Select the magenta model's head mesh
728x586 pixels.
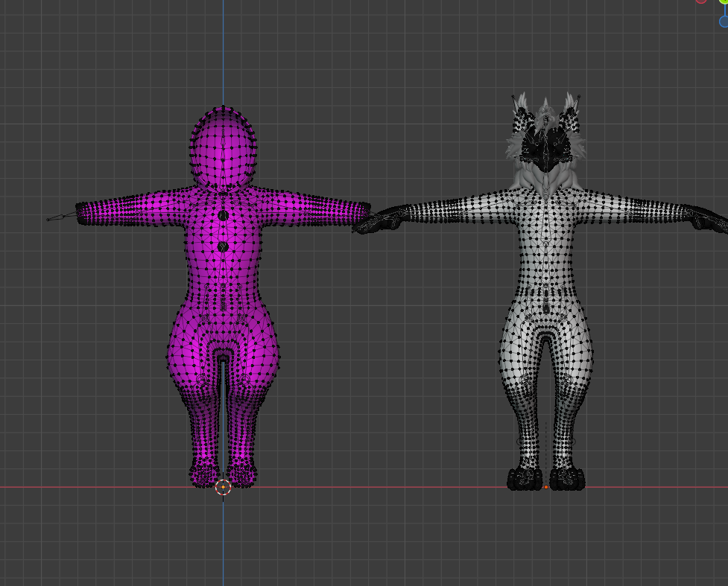(224, 147)
